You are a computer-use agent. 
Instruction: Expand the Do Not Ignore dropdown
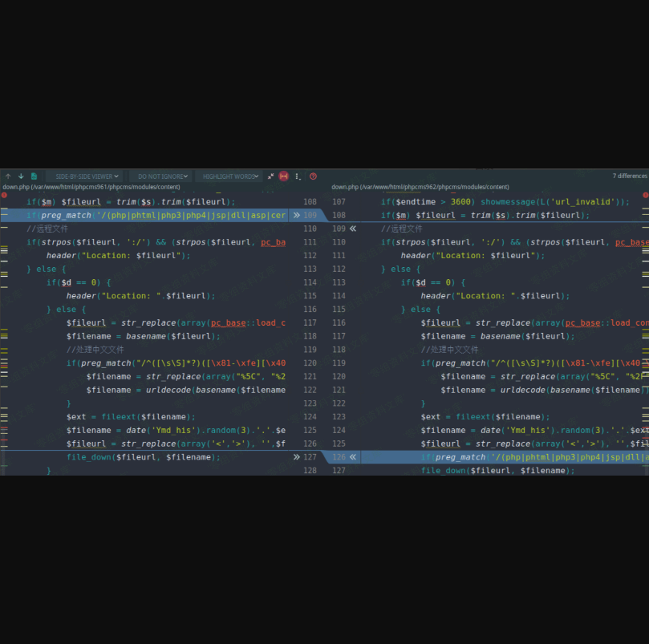coord(162,176)
